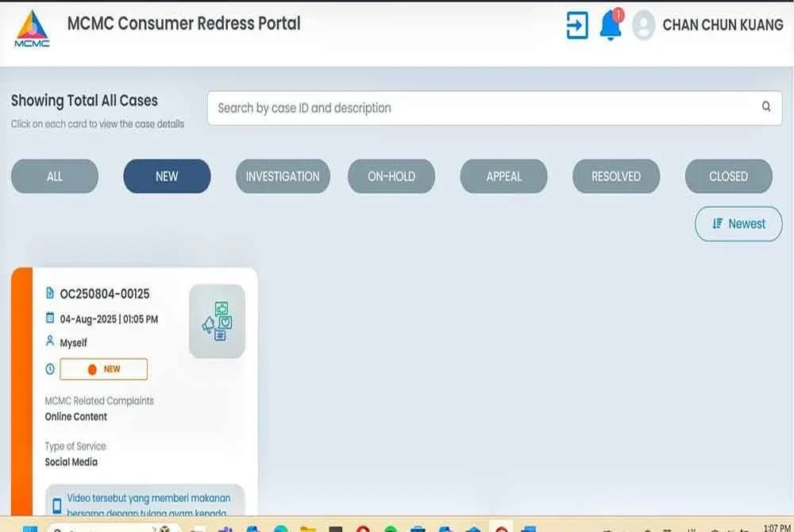This screenshot has height=532, width=794.
Task: Click the clock icon beside status
Action: click(50, 369)
